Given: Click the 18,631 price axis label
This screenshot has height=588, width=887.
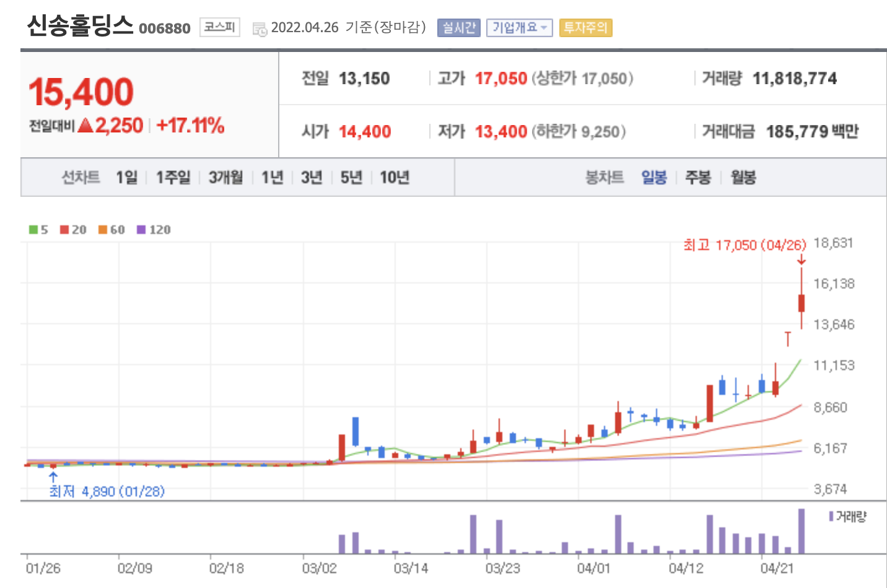Looking at the screenshot, I should click(x=834, y=243).
